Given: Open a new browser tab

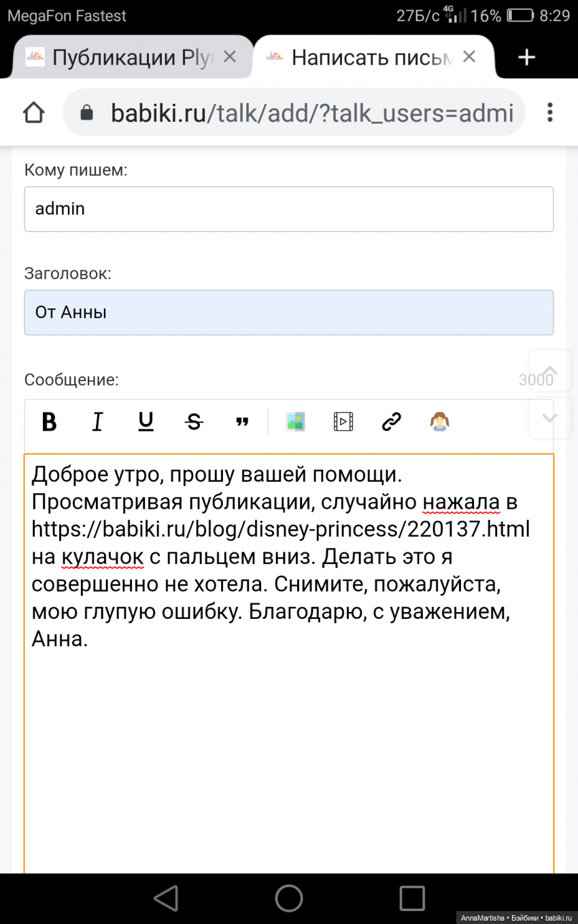Looking at the screenshot, I should 526,58.
